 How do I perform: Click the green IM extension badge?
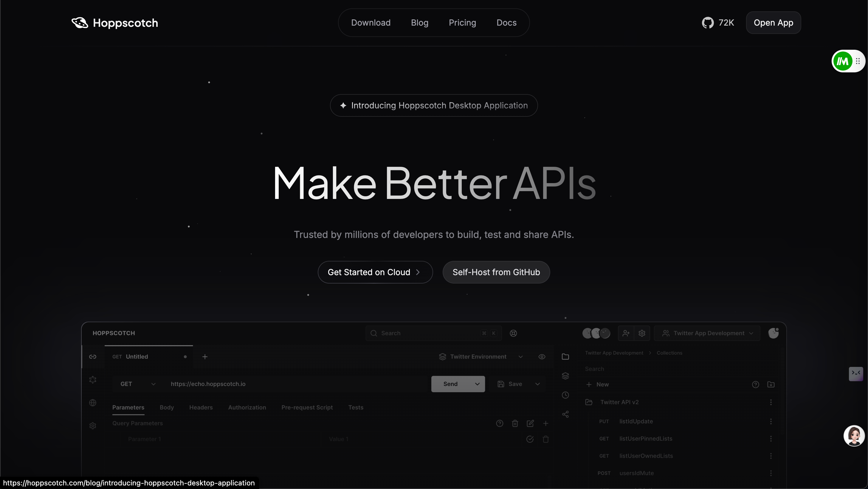[x=842, y=61]
